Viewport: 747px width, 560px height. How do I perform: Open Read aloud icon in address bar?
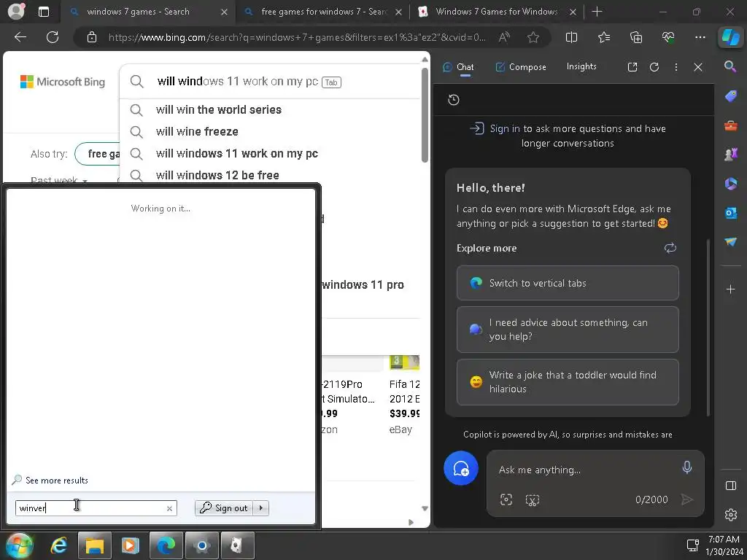(x=504, y=37)
